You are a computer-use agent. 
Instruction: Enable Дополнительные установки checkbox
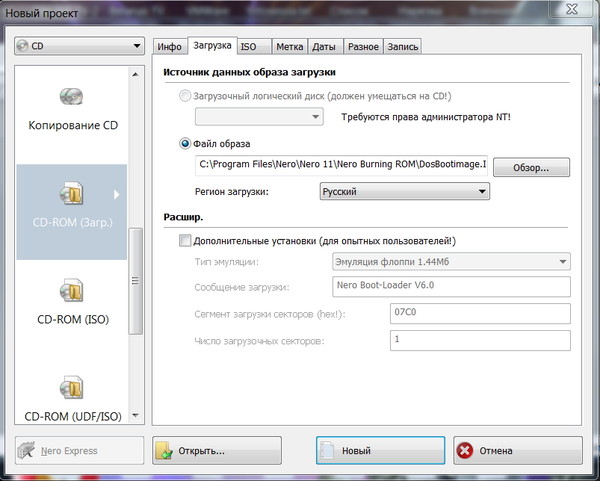(185, 241)
